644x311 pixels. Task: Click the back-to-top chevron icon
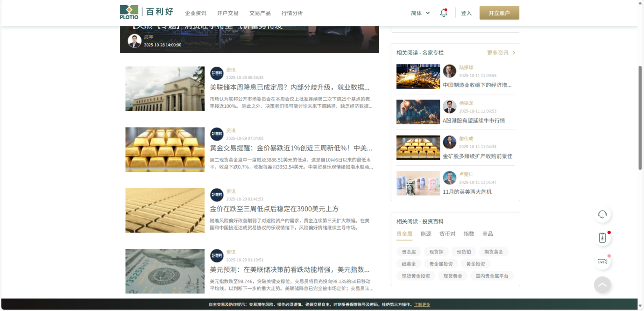coord(602,284)
